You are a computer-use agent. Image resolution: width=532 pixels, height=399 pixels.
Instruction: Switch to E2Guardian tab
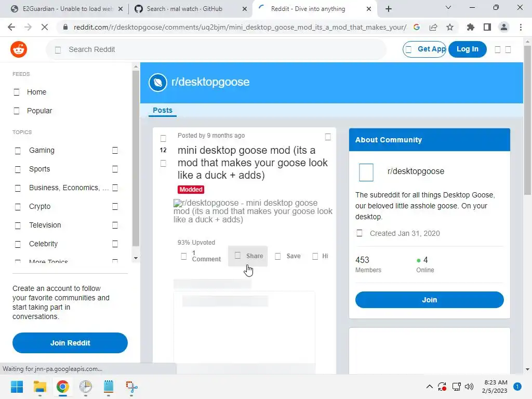(x=66, y=9)
